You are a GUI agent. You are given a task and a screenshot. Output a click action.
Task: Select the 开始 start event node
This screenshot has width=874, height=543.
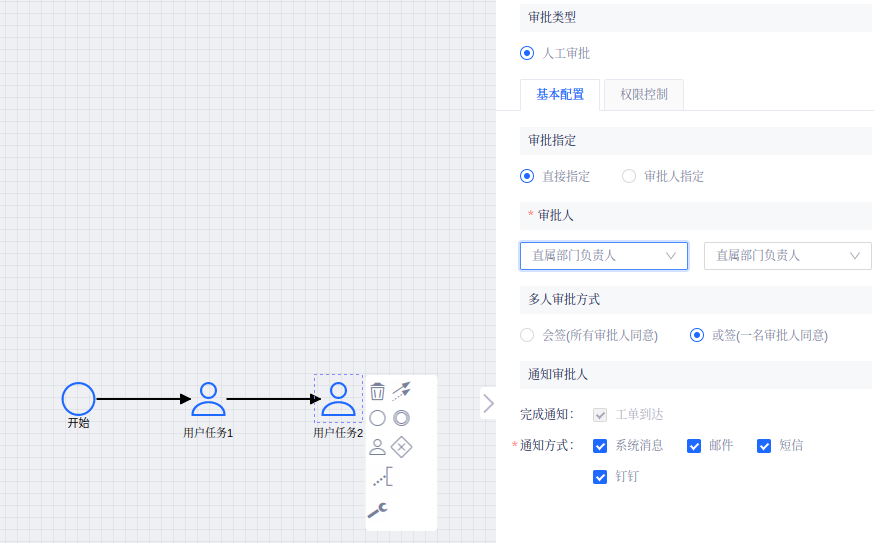coord(78,398)
